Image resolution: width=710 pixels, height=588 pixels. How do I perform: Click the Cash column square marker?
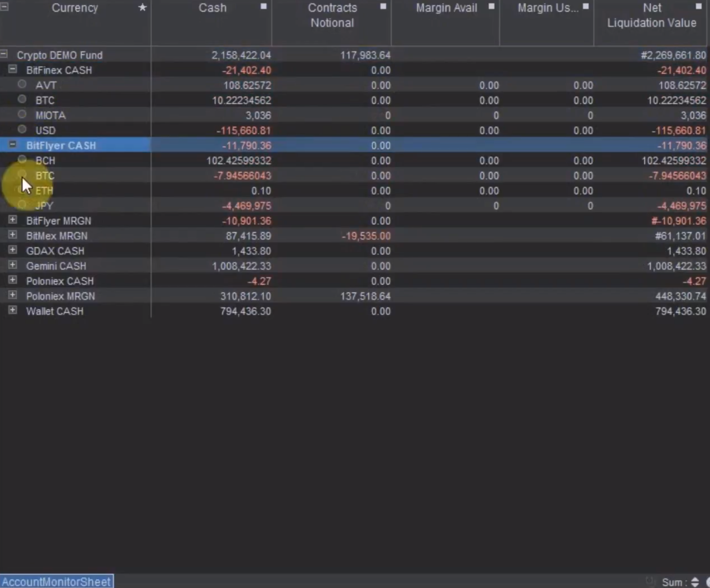pos(263,6)
